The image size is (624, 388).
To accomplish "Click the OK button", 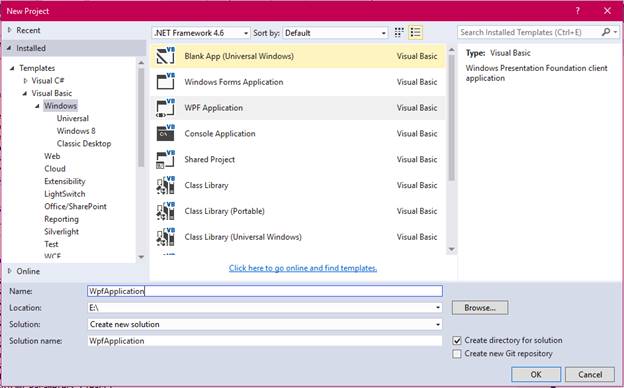I will pyautogui.click(x=536, y=374).
